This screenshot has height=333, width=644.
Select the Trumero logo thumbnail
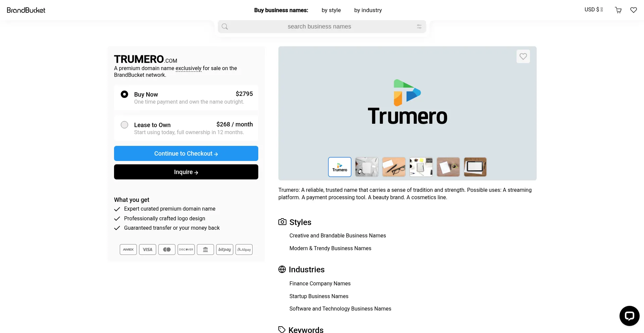click(x=339, y=167)
